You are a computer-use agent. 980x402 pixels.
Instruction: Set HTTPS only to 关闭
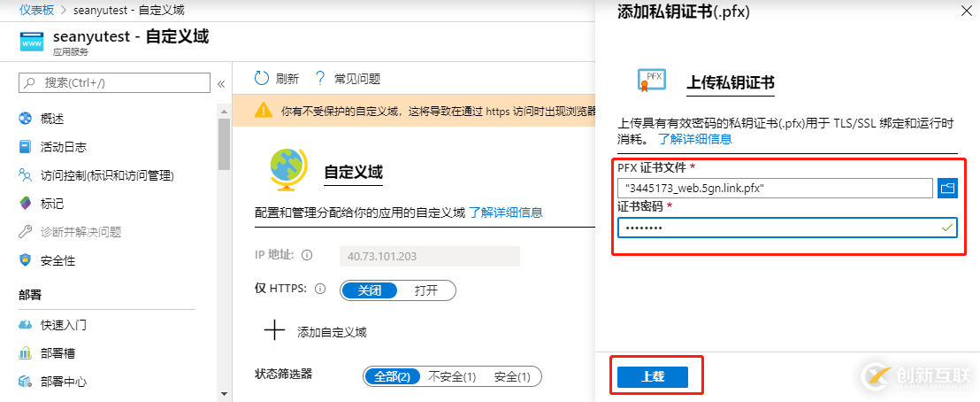tap(369, 290)
